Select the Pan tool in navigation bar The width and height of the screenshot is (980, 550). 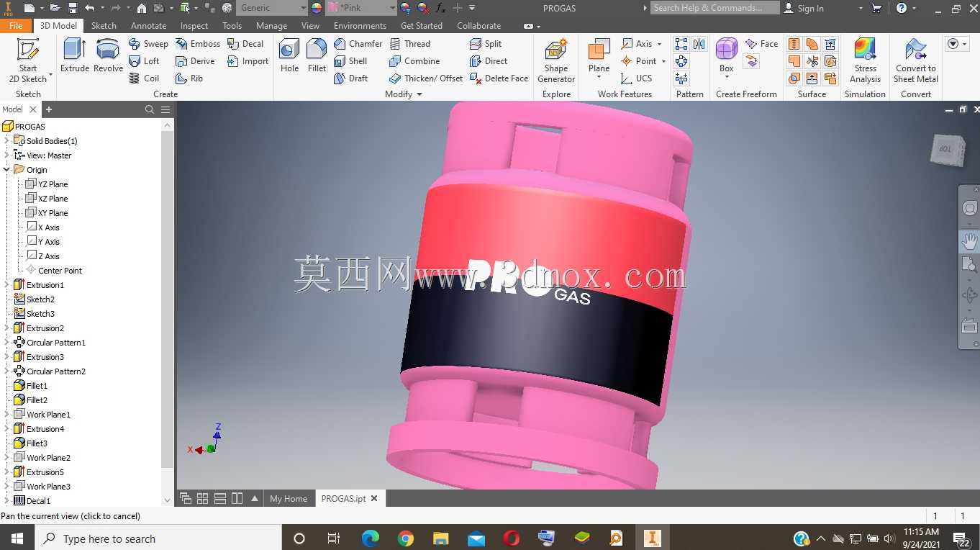[970, 240]
